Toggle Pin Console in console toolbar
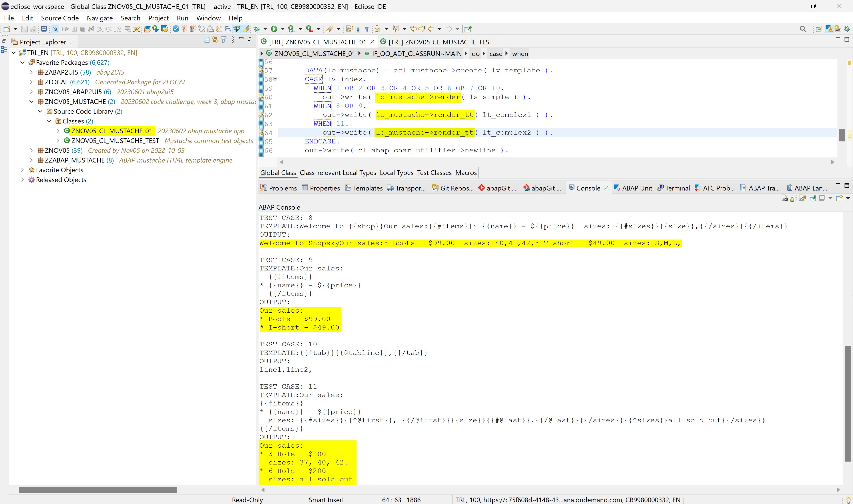Screen dimensions: 853x504 coord(813,198)
